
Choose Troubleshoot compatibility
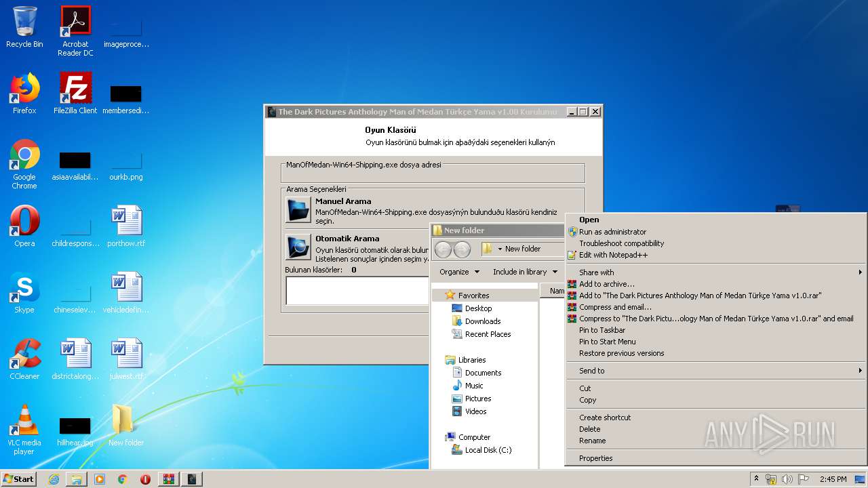point(715,243)
